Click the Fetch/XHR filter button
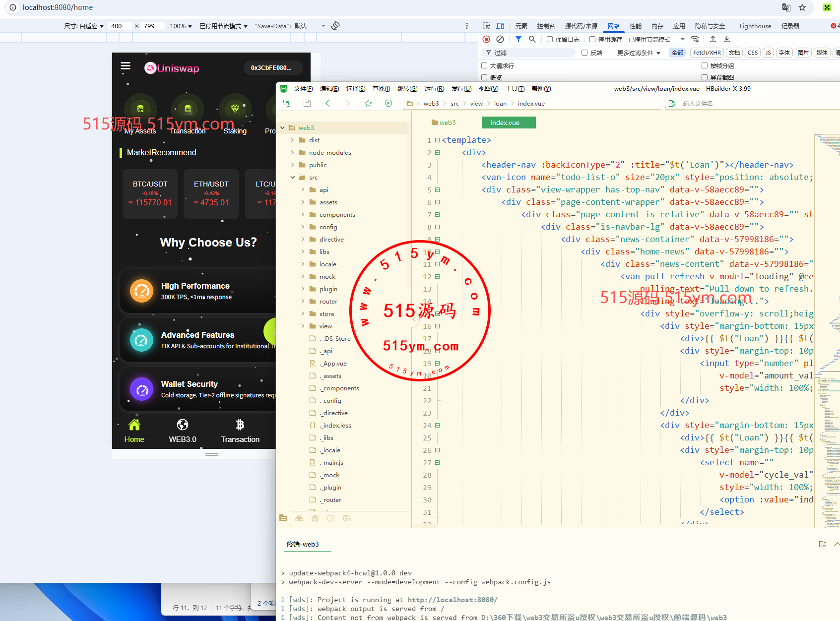 point(707,53)
